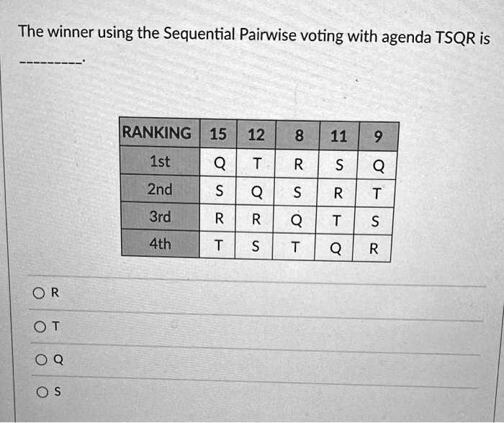Select the 12 voters column header

256,135
